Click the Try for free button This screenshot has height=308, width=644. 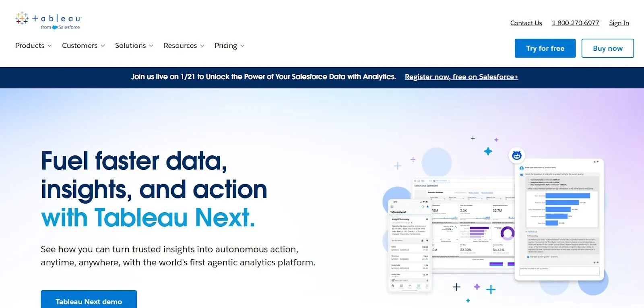pyautogui.click(x=545, y=48)
